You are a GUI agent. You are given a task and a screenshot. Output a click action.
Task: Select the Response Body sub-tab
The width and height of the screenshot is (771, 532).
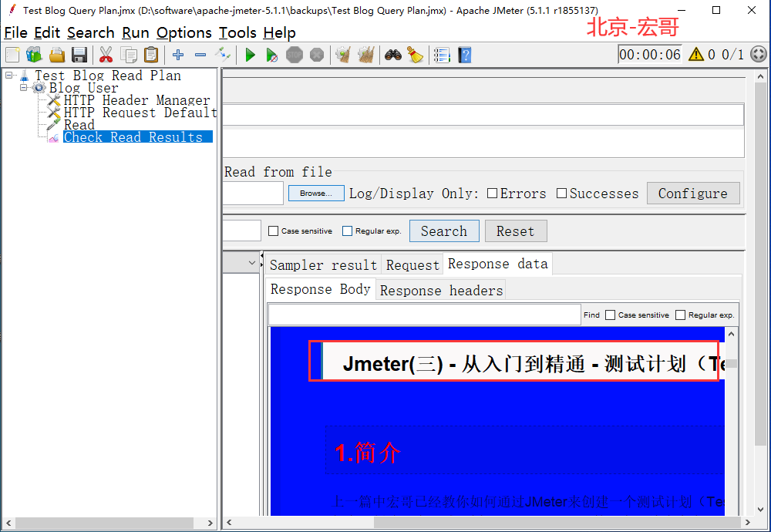tap(321, 289)
